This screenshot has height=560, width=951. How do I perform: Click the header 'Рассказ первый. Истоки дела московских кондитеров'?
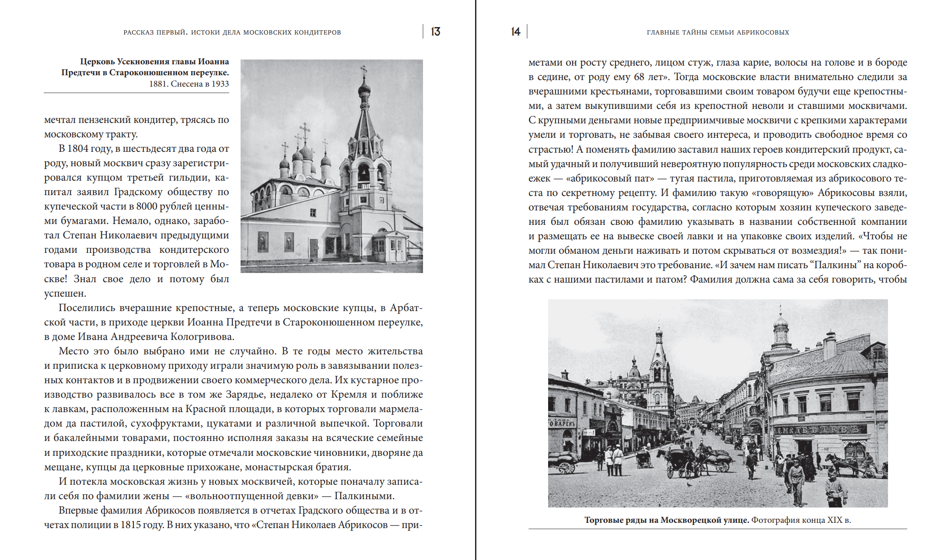click(x=232, y=32)
